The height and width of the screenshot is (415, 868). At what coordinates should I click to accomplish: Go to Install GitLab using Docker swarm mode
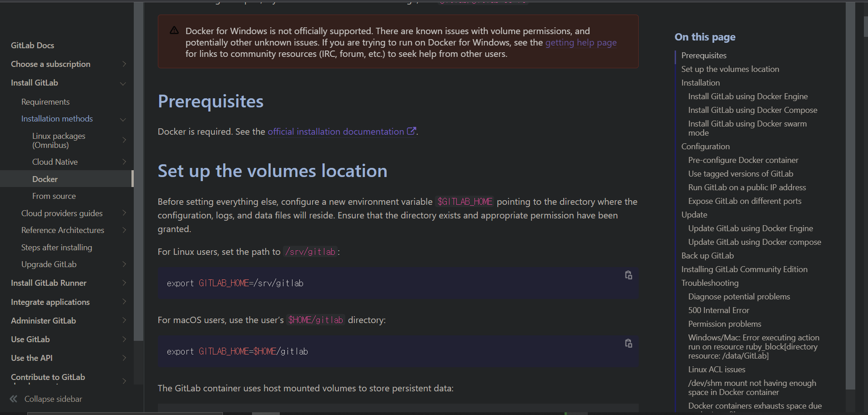(x=747, y=128)
